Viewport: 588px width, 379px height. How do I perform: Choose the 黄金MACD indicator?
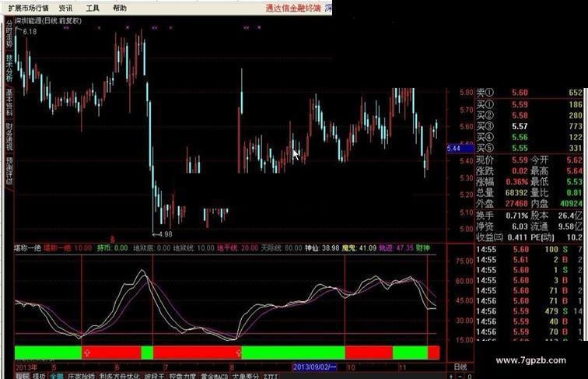coord(215,376)
